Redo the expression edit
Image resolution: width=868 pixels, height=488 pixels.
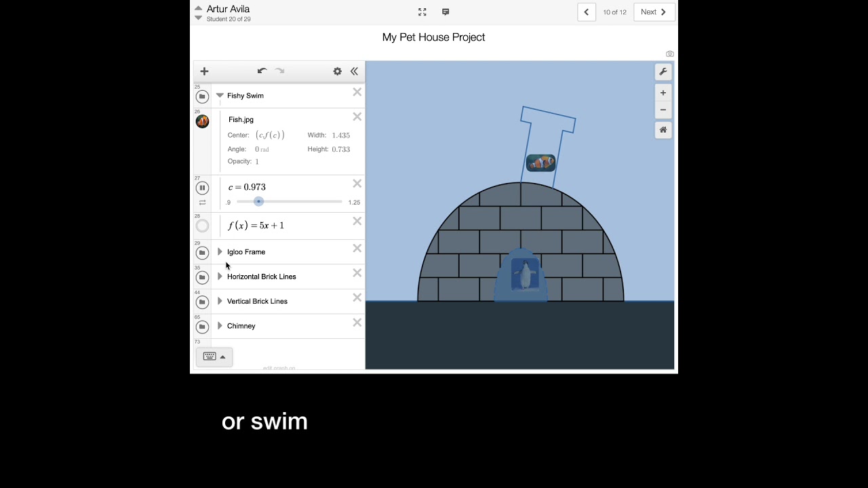pyautogui.click(x=279, y=71)
